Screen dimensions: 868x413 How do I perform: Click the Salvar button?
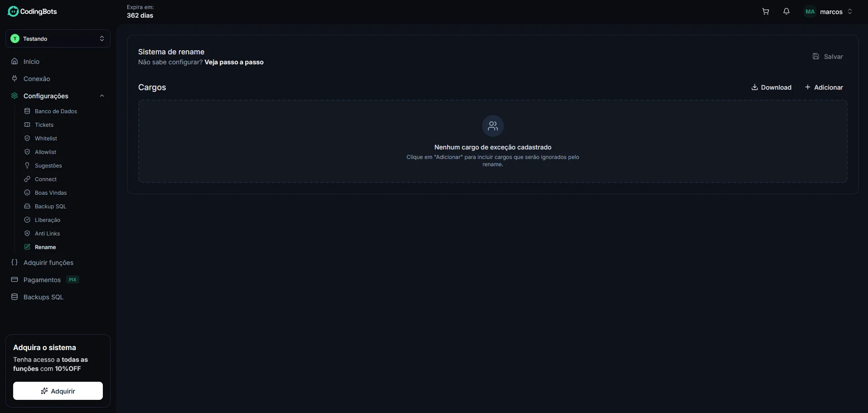(x=828, y=57)
